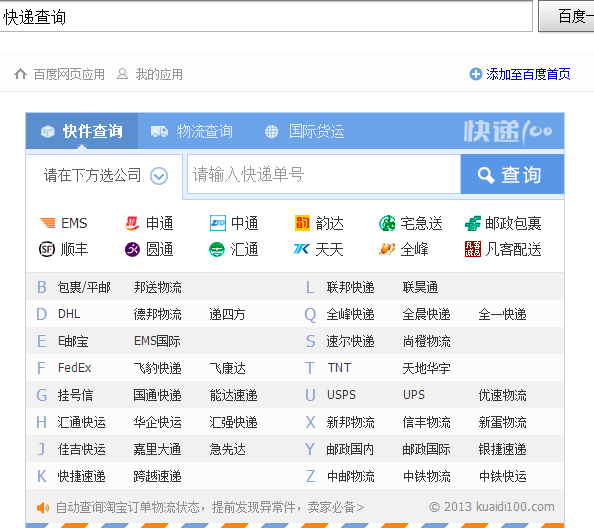Click the orange speaker announcement icon
Screen dimensions: 594x528
[x=43, y=507]
